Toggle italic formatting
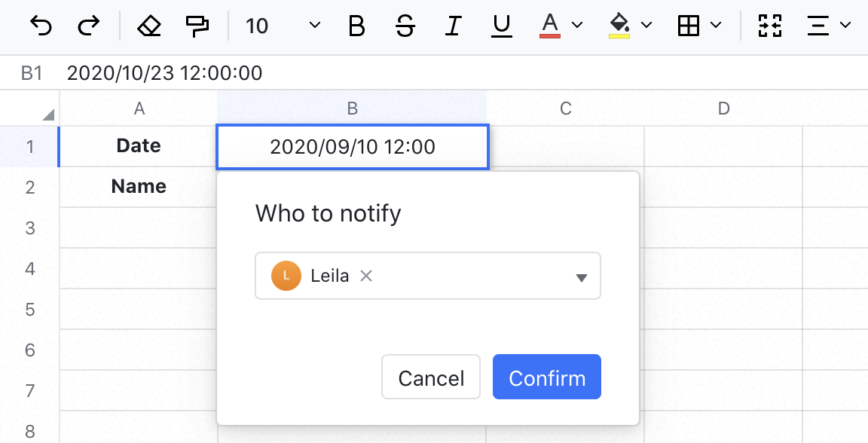The width and height of the screenshot is (868, 443). 453,26
